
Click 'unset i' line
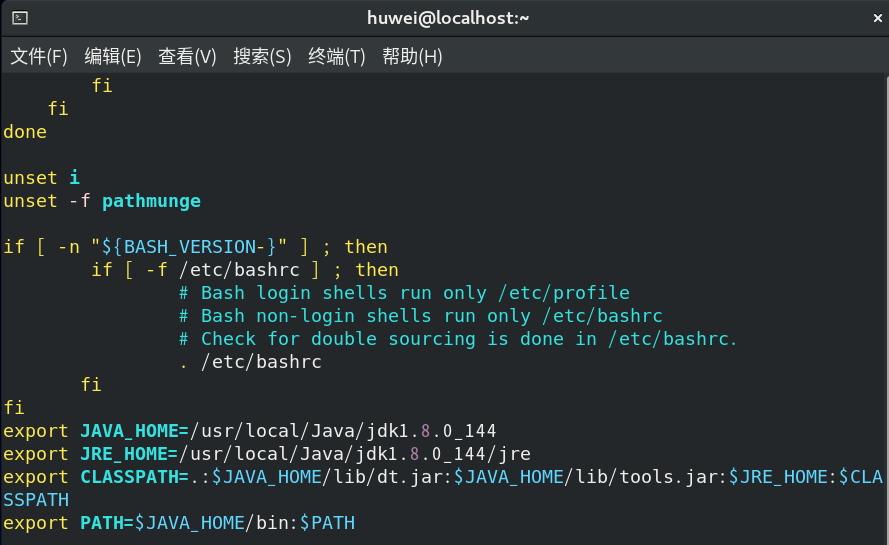pyautogui.click(x=41, y=178)
